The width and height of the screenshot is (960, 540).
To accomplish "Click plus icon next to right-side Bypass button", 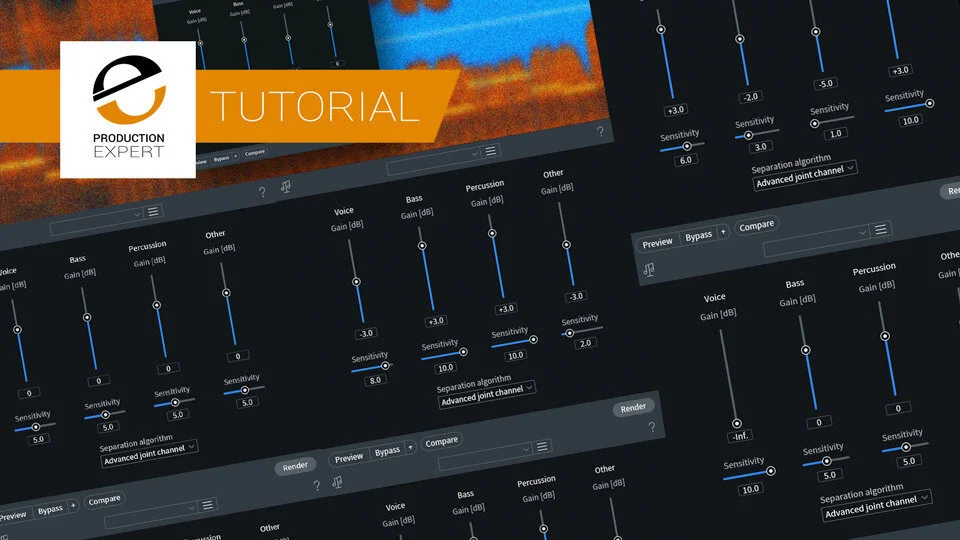I will tap(723, 231).
